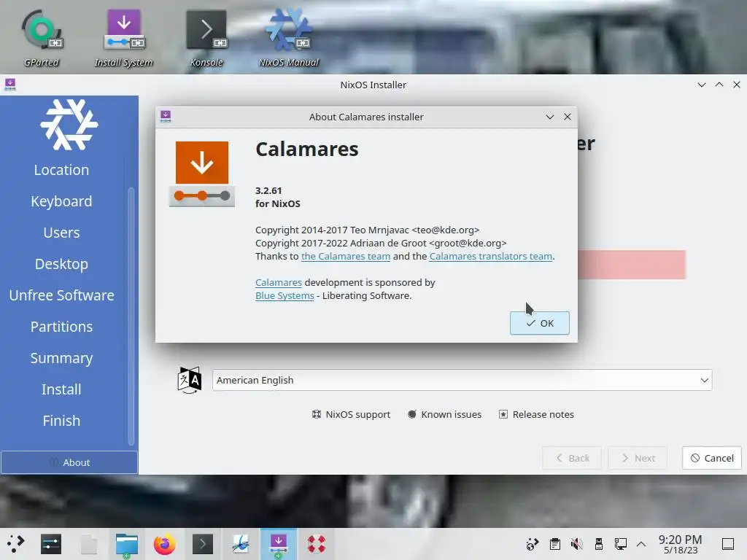Open the Calamares translators team link
The image size is (747, 560).
(x=491, y=256)
